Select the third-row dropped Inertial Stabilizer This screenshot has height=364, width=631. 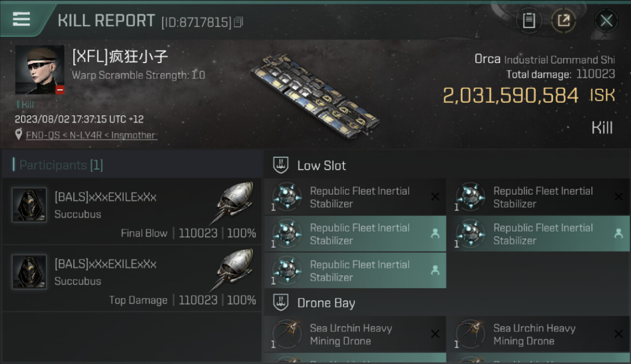(355, 271)
